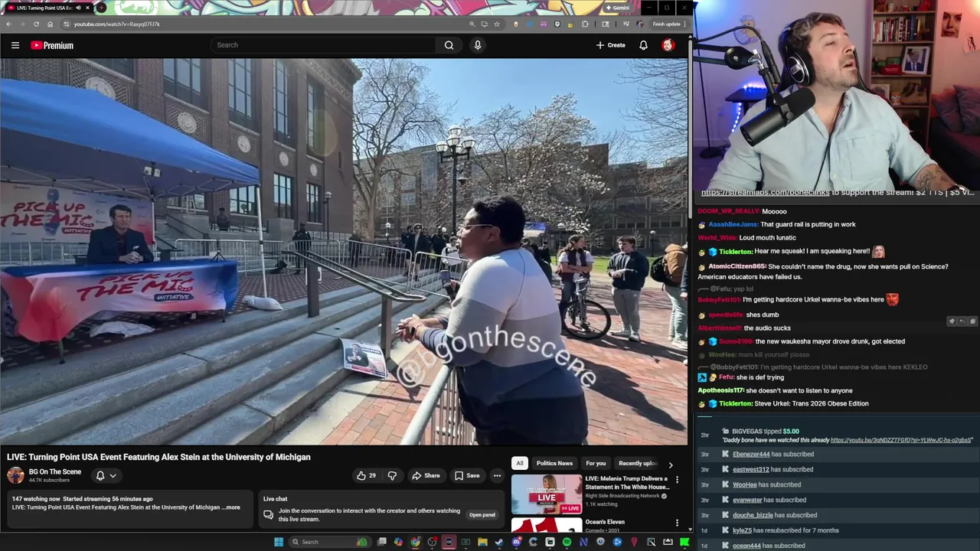Click the browser address bar URL
This screenshot has height=551, width=980.
[x=117, y=24]
